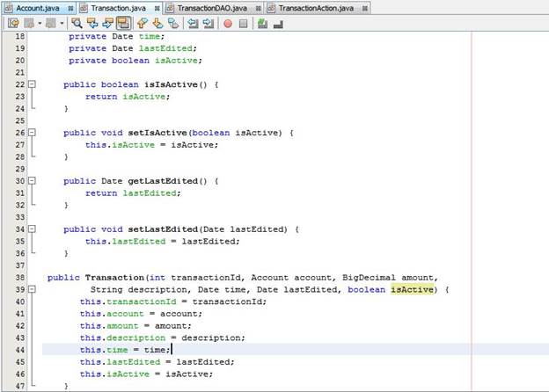This screenshot has height=392, width=549.
Task: Close the TransactionDAO.java tab
Action: (x=259, y=8)
